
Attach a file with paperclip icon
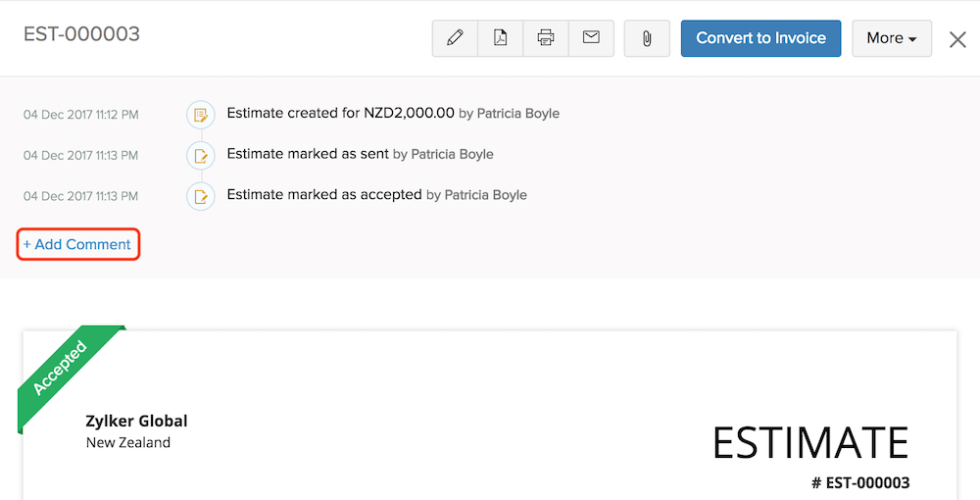(647, 38)
